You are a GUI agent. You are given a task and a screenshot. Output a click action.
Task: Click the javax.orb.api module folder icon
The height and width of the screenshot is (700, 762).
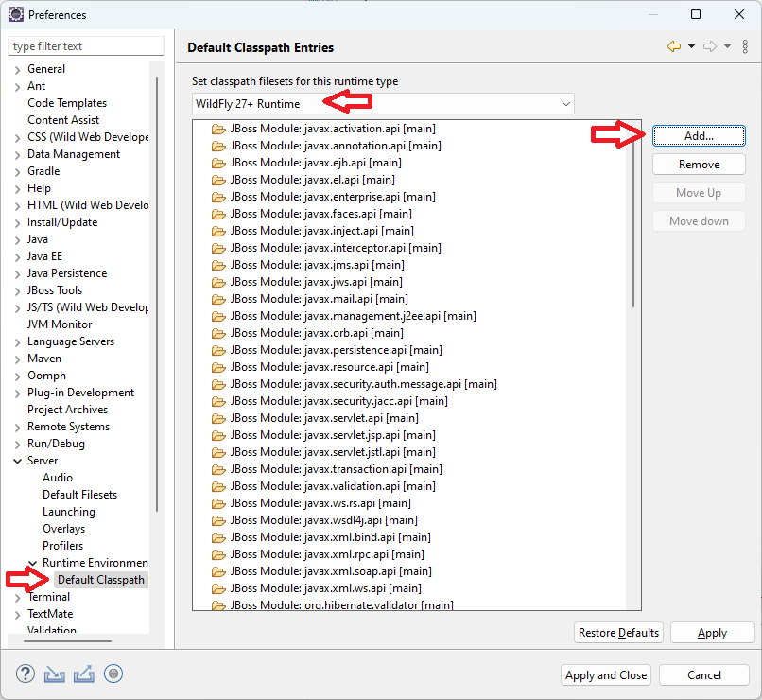coord(218,333)
